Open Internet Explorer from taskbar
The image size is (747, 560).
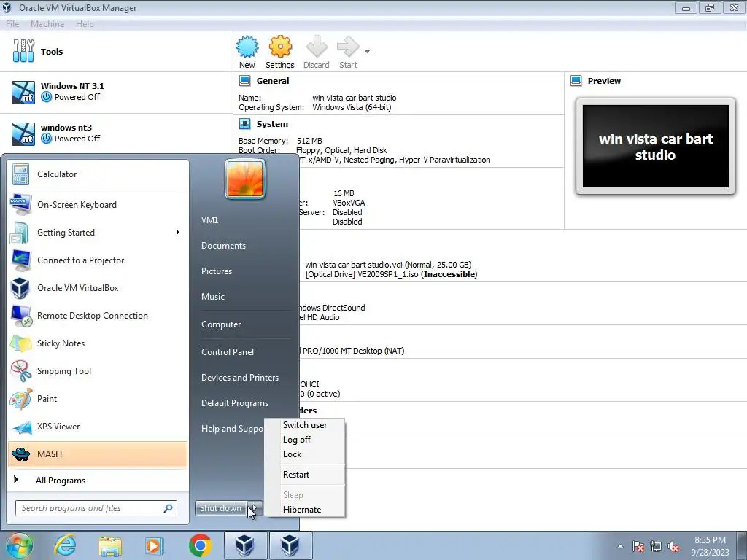click(x=65, y=545)
